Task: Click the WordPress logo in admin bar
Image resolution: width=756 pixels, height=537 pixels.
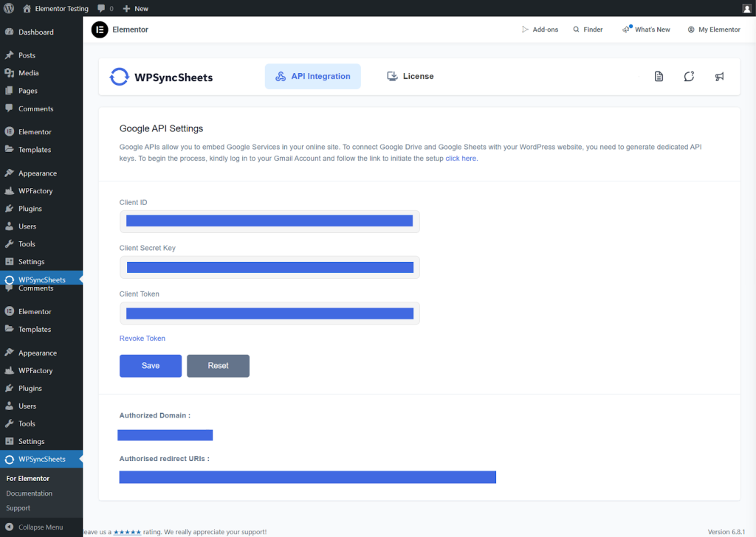Action: pyautogui.click(x=9, y=8)
